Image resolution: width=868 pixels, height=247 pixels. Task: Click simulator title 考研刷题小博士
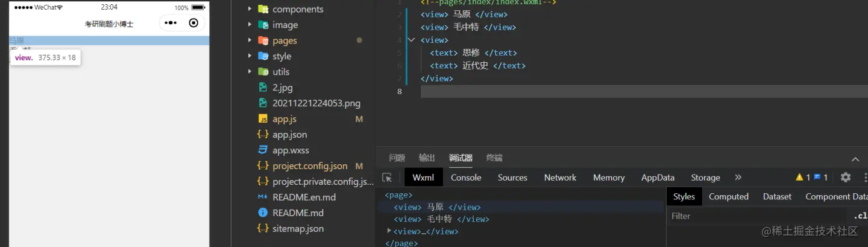109,24
